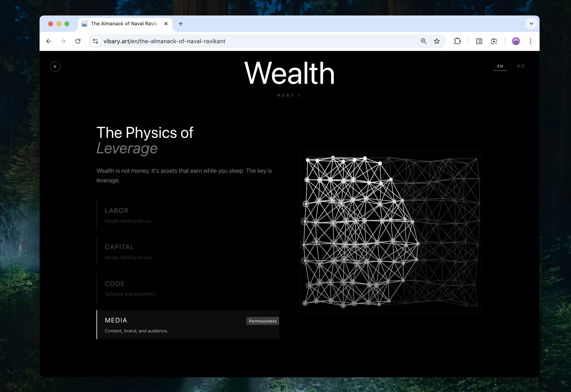
Task: Click the browser back navigation arrow
Action: point(49,41)
